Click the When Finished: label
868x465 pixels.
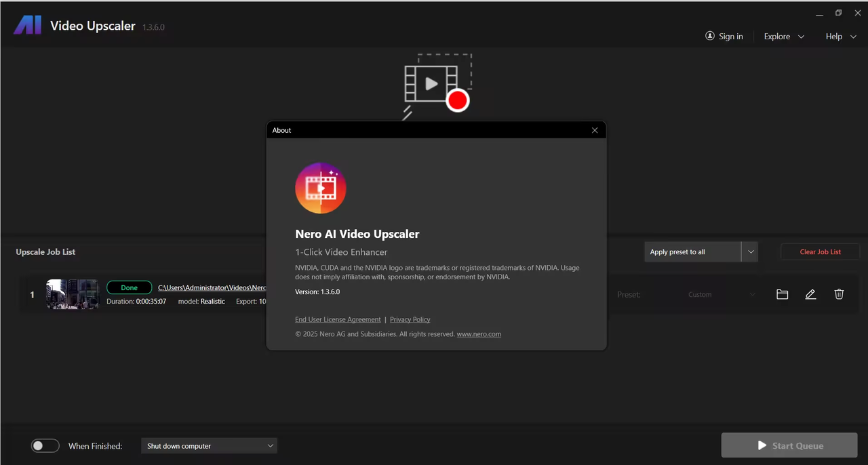(x=95, y=446)
